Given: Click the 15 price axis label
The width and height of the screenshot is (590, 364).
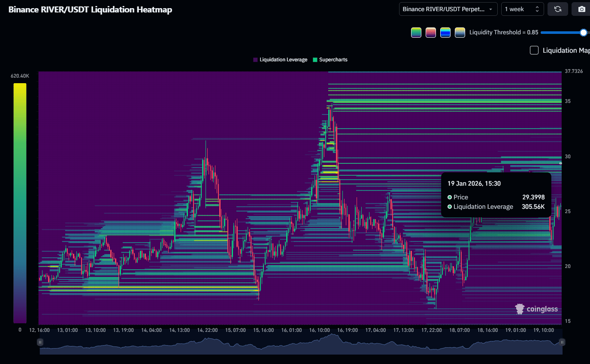Looking at the screenshot, I should (568, 321).
